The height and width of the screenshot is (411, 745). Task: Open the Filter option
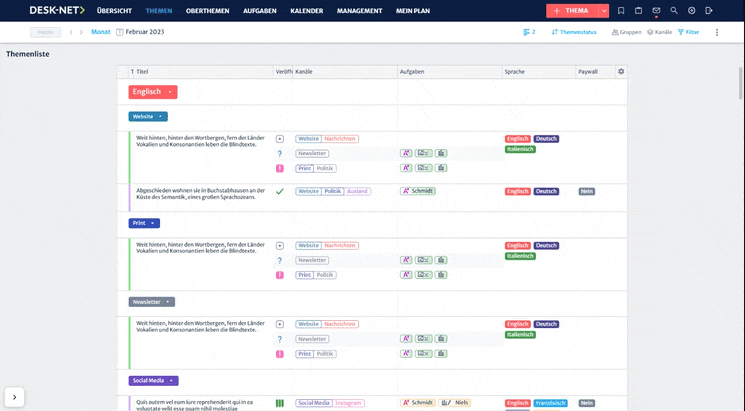coord(688,32)
